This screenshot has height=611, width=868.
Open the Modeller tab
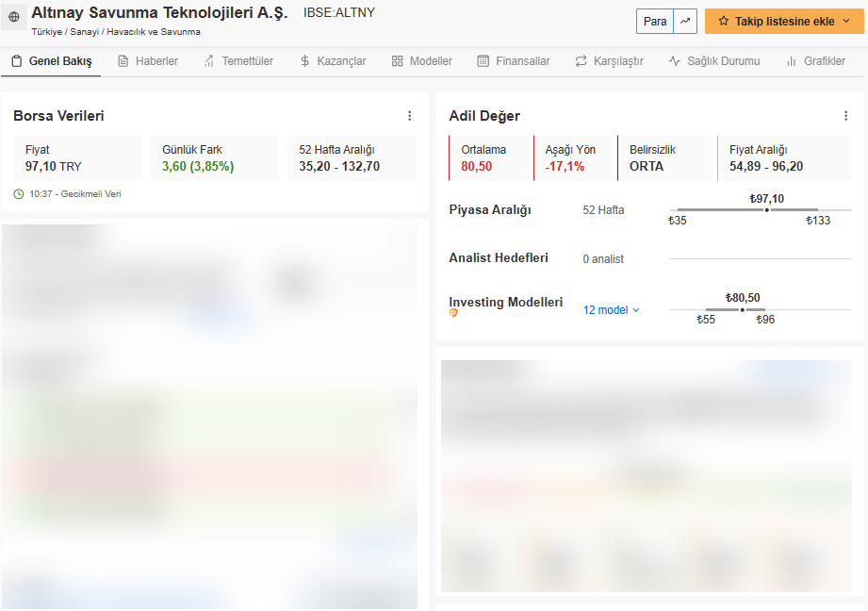[x=422, y=61]
